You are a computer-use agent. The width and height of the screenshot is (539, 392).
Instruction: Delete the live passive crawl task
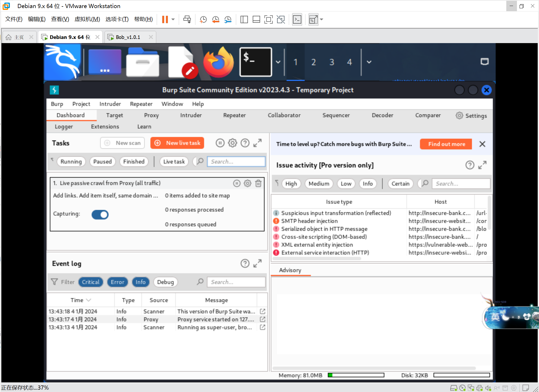(x=258, y=184)
